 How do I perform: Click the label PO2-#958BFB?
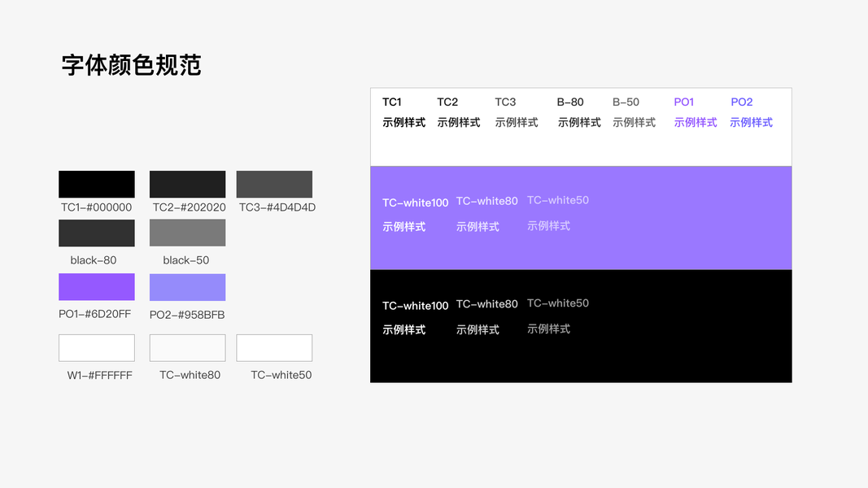point(187,315)
